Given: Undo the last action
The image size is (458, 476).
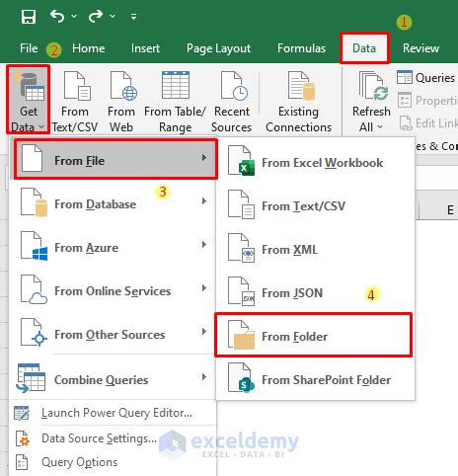Looking at the screenshot, I should 56,16.
